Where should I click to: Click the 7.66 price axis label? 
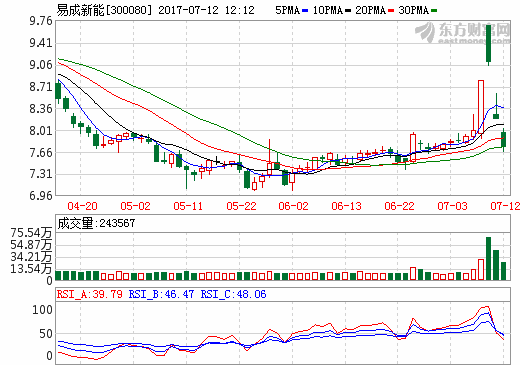41,152
